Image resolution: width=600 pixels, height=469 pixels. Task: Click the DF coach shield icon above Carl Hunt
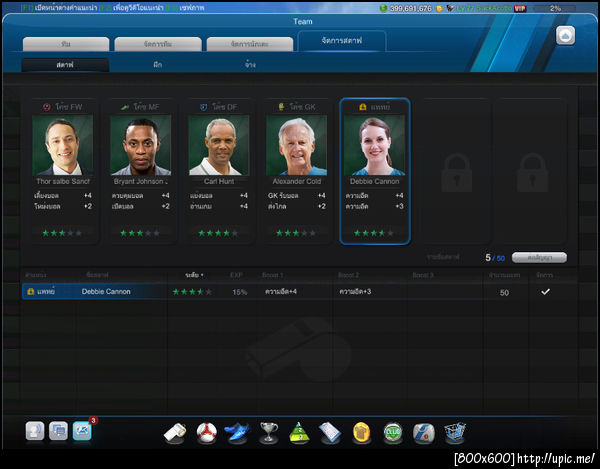point(204,107)
